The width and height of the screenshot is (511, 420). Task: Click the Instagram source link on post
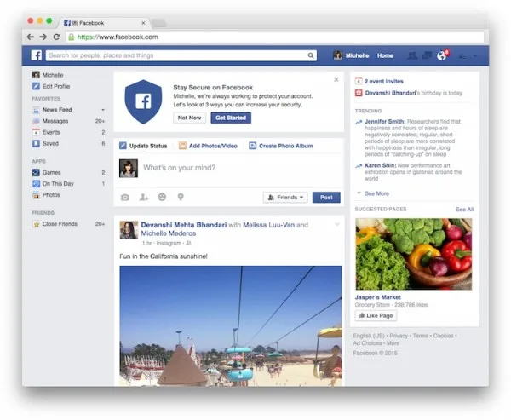169,244
